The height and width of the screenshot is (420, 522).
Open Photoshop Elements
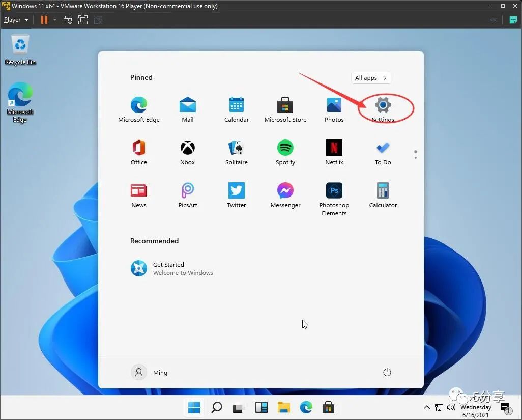(334, 199)
